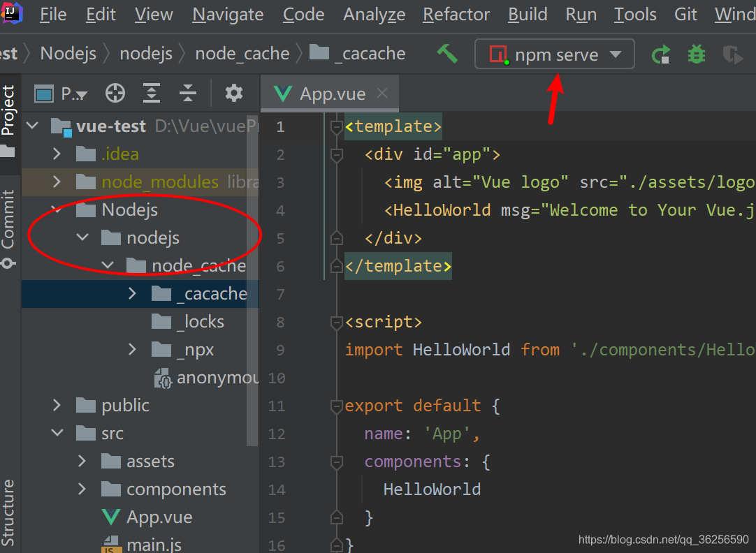Viewport: 756px width, 553px height.
Task: Click the Nodejs breadcrumb item
Action: [x=68, y=54]
